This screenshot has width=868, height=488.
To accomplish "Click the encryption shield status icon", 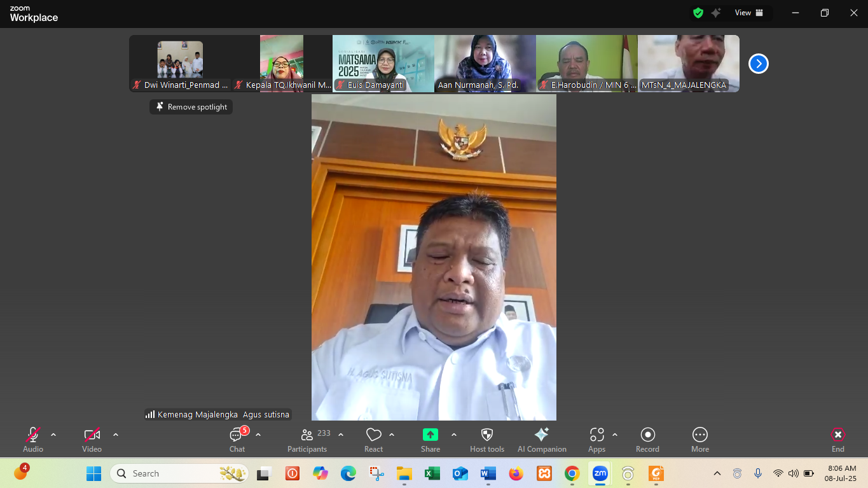I will 698,13.
